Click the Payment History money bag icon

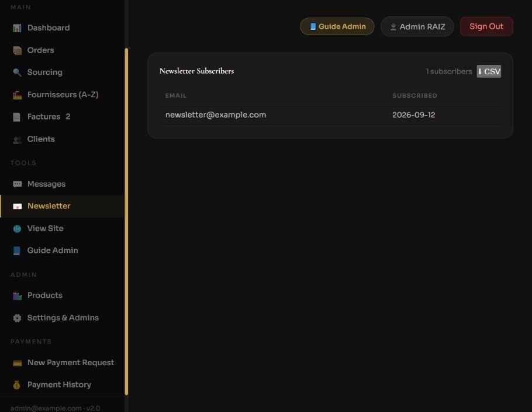[17, 385]
